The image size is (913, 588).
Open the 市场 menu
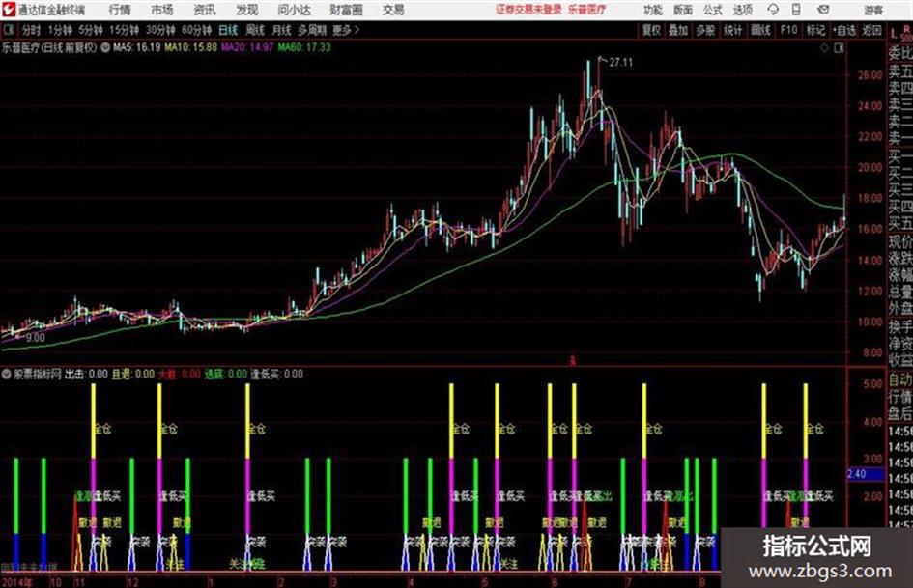[162, 10]
